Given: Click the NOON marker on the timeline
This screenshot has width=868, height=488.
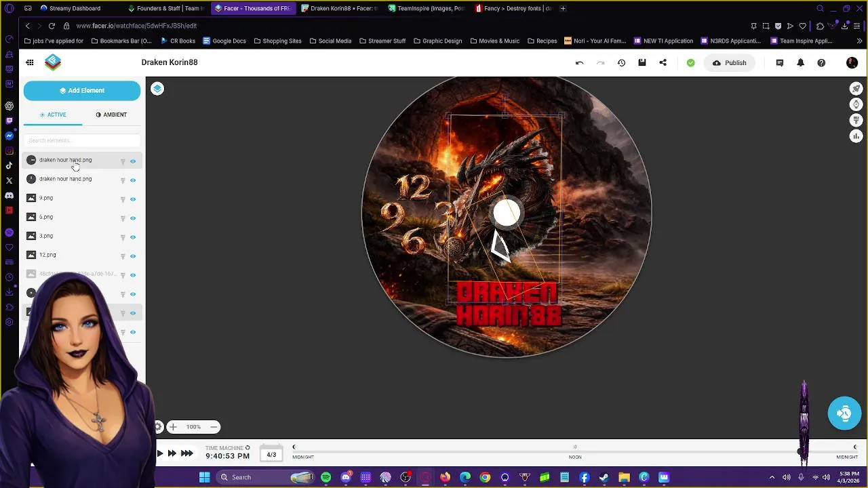Looking at the screenshot, I should coord(575,457).
